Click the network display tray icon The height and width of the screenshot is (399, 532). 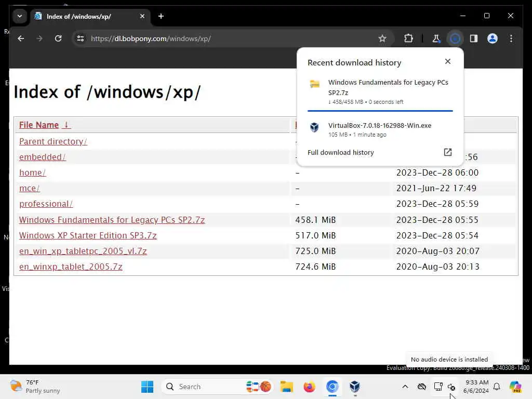pos(438,387)
